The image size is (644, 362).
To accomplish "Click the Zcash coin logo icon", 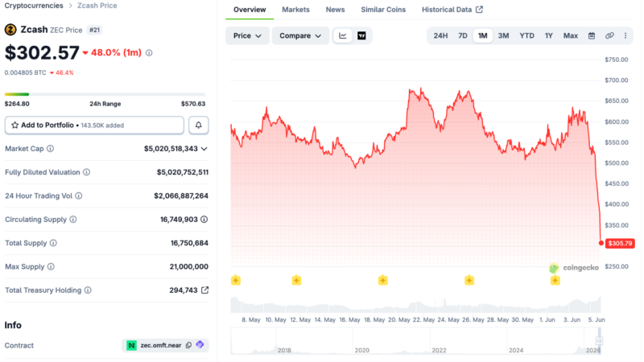I will tap(10, 30).
